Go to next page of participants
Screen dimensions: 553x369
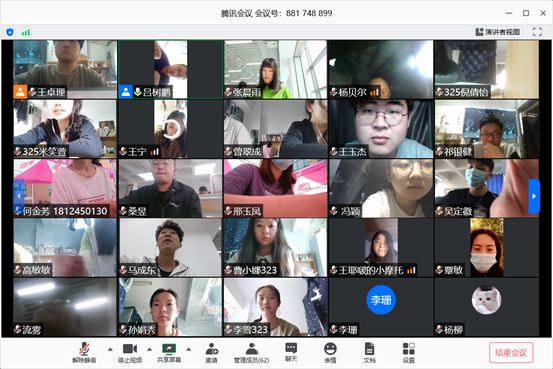(x=534, y=196)
